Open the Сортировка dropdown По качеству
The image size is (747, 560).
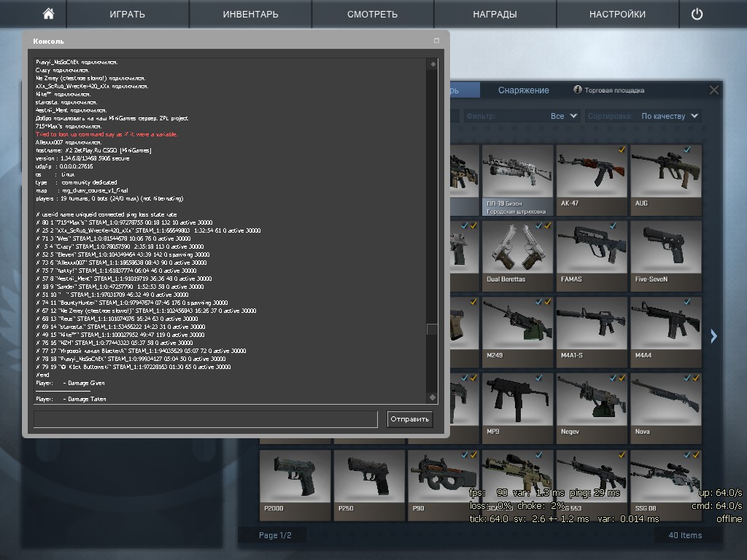point(670,116)
